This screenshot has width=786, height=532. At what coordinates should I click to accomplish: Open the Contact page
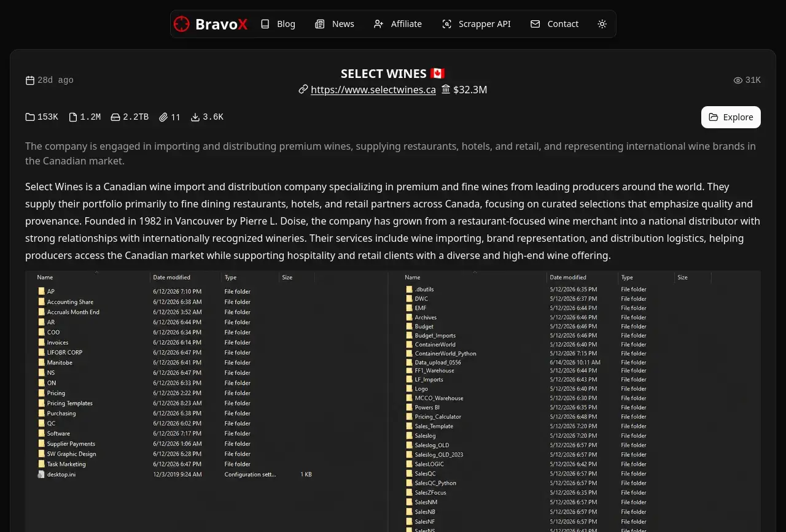click(554, 24)
